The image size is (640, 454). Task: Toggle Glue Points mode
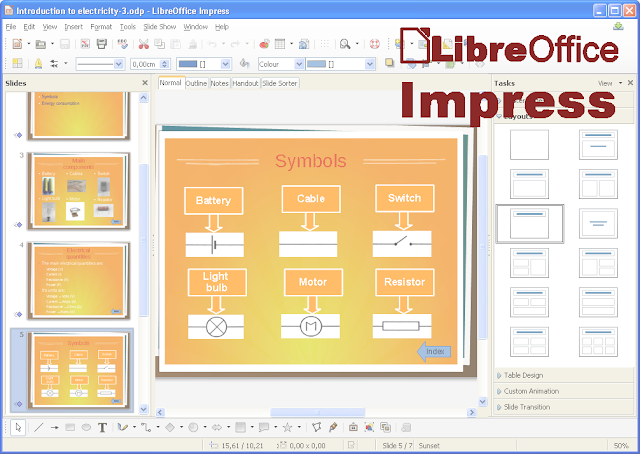click(333, 427)
